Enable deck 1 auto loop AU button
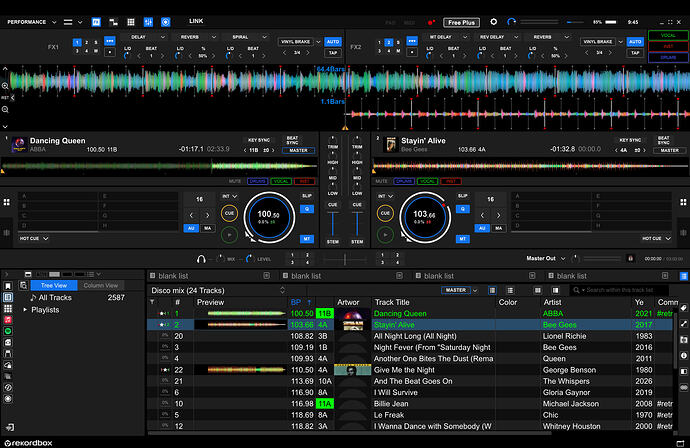 (191, 228)
